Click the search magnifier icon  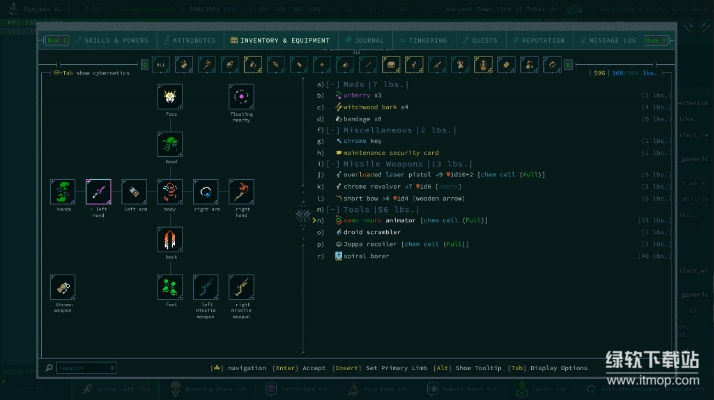click(x=49, y=368)
